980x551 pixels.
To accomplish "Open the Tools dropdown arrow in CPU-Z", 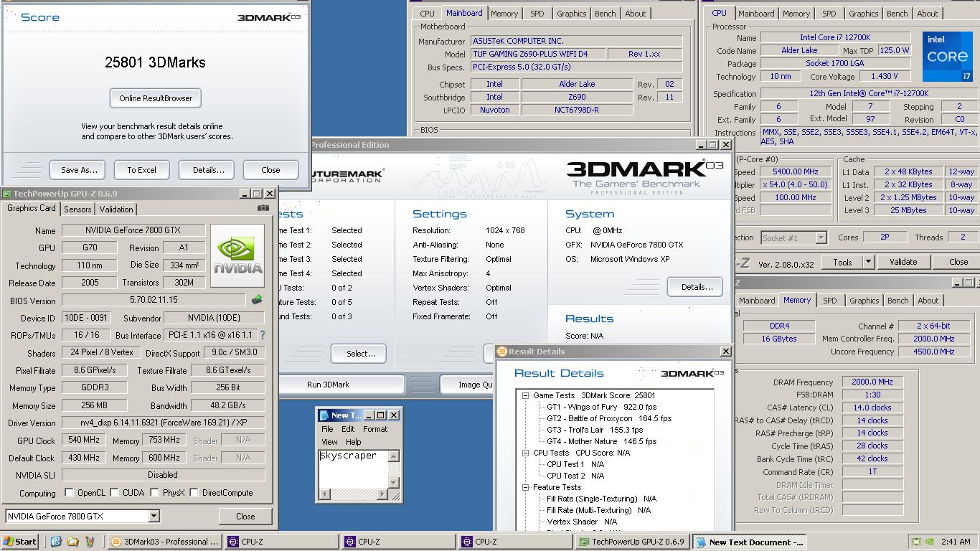I will [x=868, y=262].
